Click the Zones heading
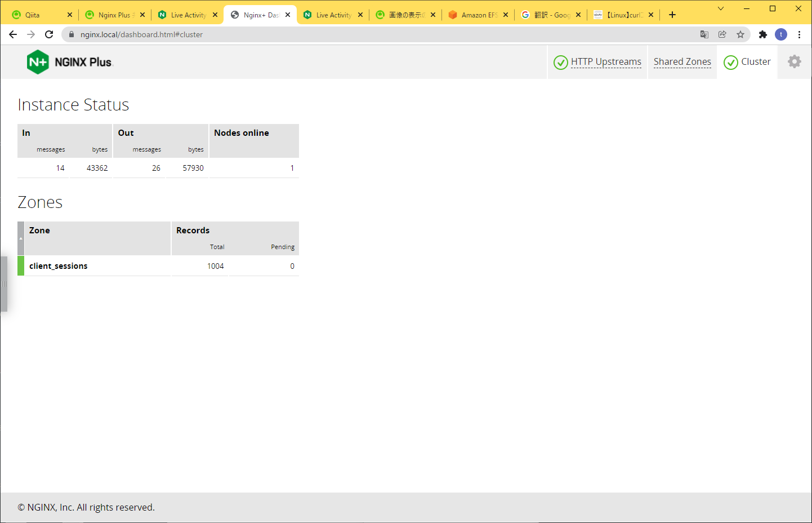The width and height of the screenshot is (812, 523). (x=40, y=202)
